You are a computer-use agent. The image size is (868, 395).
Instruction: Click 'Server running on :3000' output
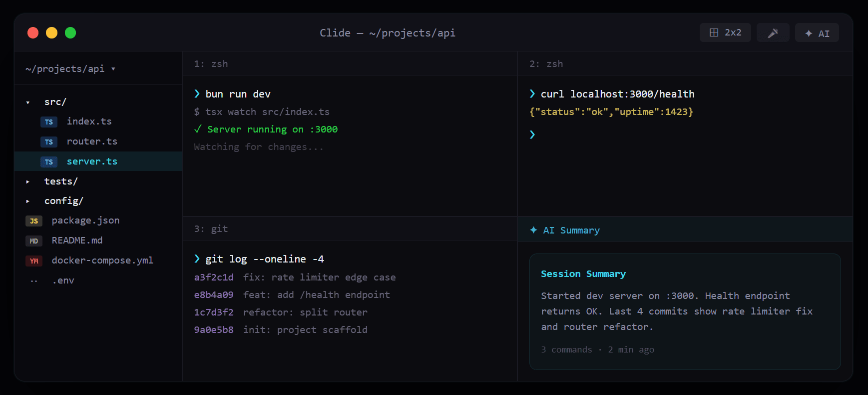click(x=272, y=129)
